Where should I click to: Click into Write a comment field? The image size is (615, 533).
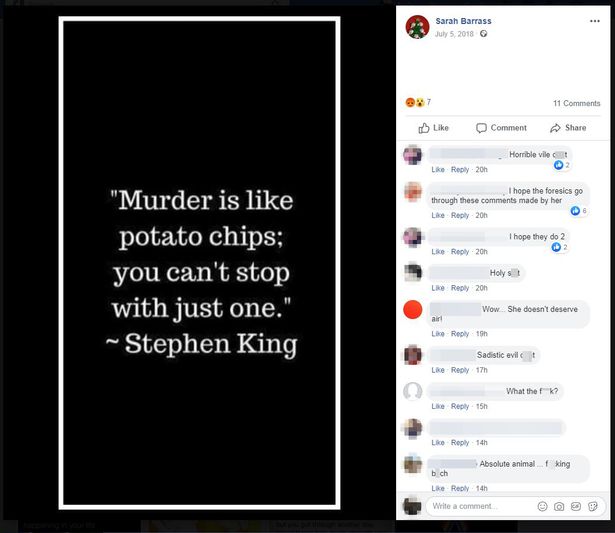coord(482,506)
